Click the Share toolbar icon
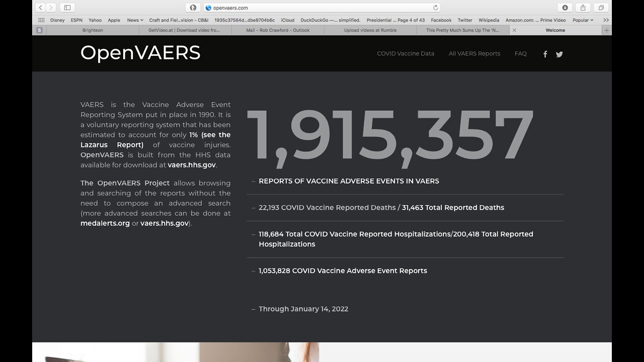Viewport: 644px width, 362px height. tap(583, 8)
